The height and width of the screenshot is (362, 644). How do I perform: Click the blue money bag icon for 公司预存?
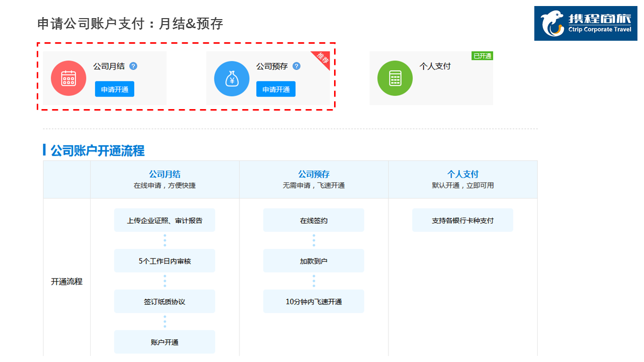[232, 78]
